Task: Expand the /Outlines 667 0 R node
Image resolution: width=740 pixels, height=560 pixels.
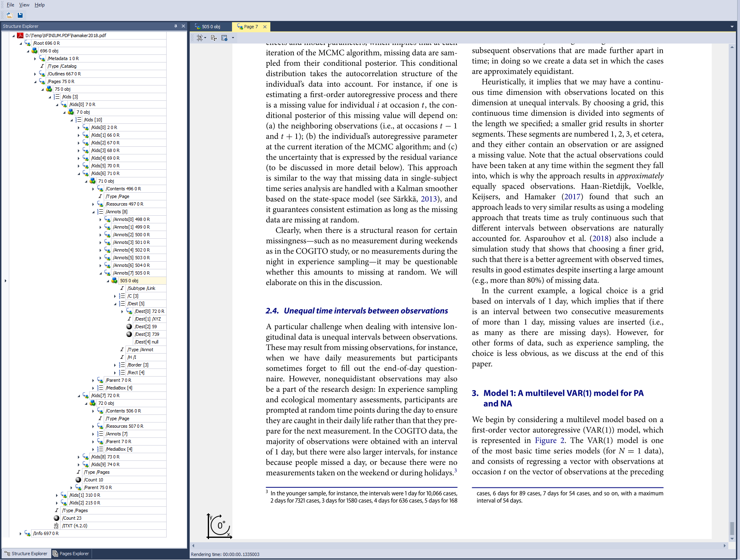Action: click(35, 74)
